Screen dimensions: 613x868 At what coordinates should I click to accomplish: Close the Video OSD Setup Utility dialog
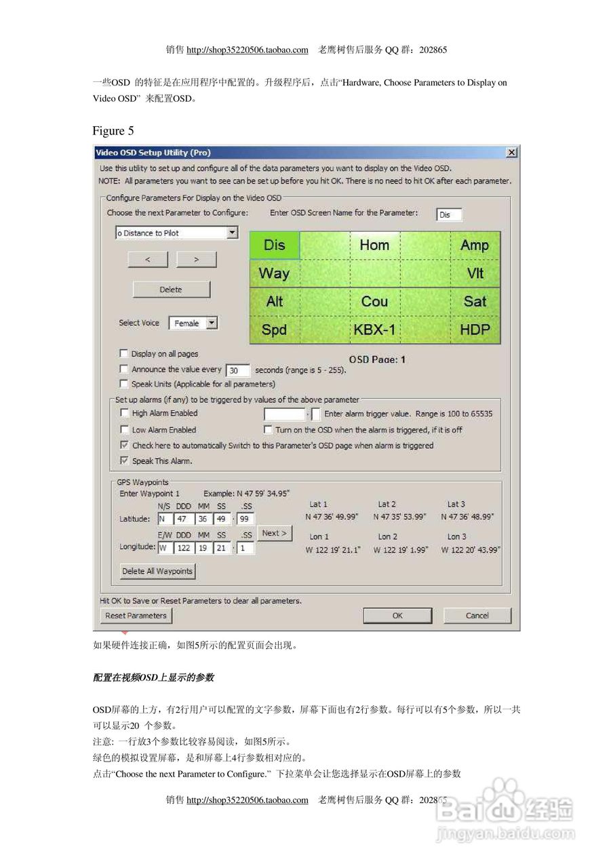click(x=512, y=153)
